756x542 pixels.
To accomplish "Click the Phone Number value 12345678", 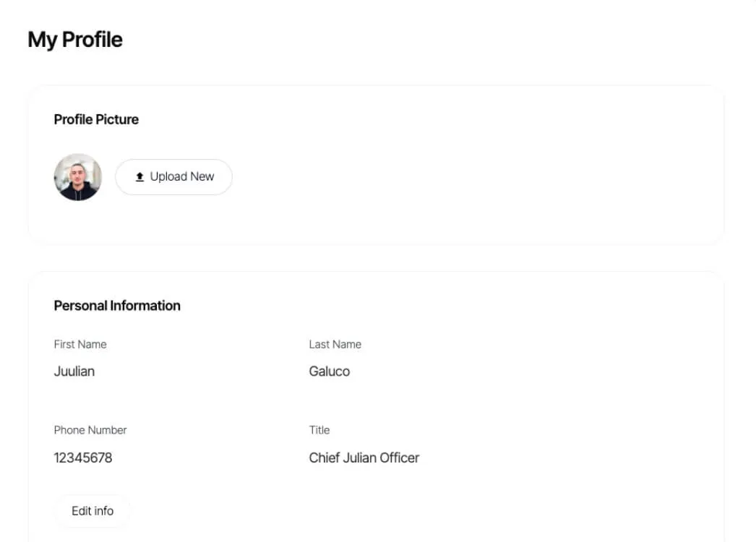I will [83, 457].
